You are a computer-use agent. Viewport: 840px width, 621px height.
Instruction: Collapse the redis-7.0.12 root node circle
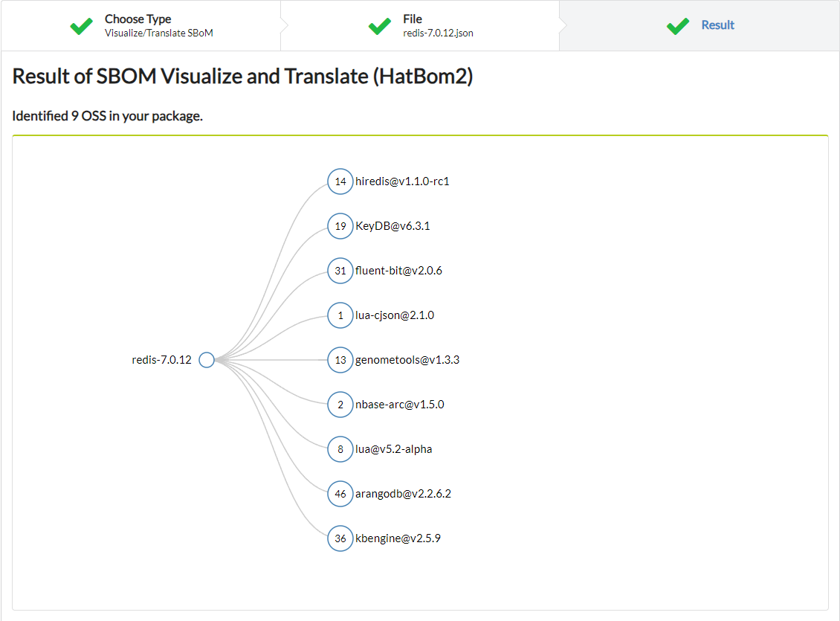click(207, 360)
